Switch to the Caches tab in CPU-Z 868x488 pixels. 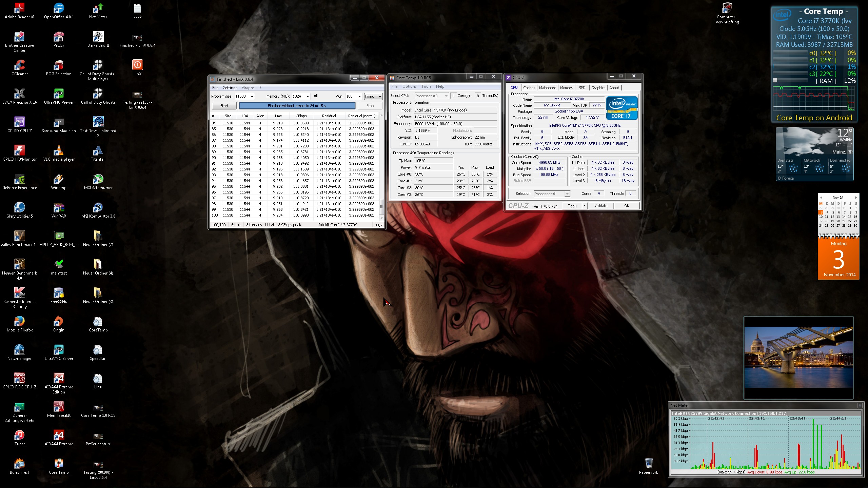(529, 88)
